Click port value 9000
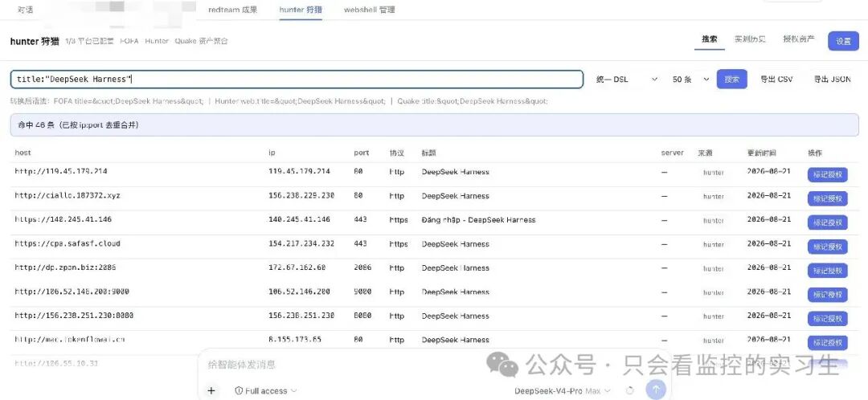The width and height of the screenshot is (868, 400). pos(362,292)
